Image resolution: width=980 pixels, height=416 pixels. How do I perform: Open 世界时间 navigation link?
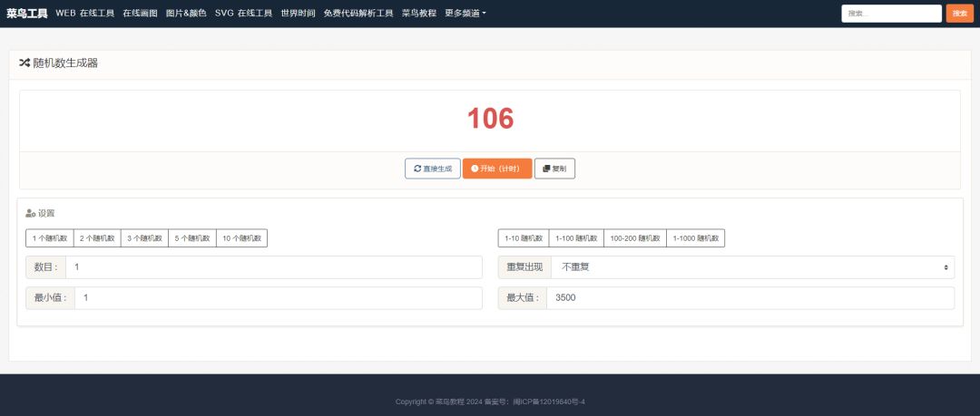click(299, 13)
